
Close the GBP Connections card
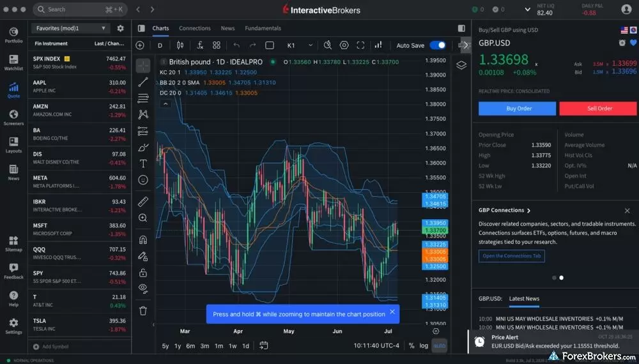pyautogui.click(x=627, y=211)
